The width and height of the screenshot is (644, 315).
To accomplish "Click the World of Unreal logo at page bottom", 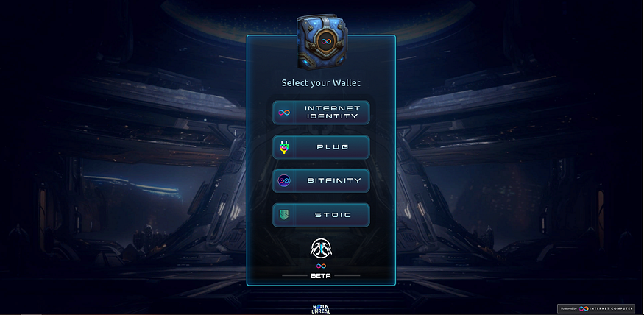I will (321, 309).
